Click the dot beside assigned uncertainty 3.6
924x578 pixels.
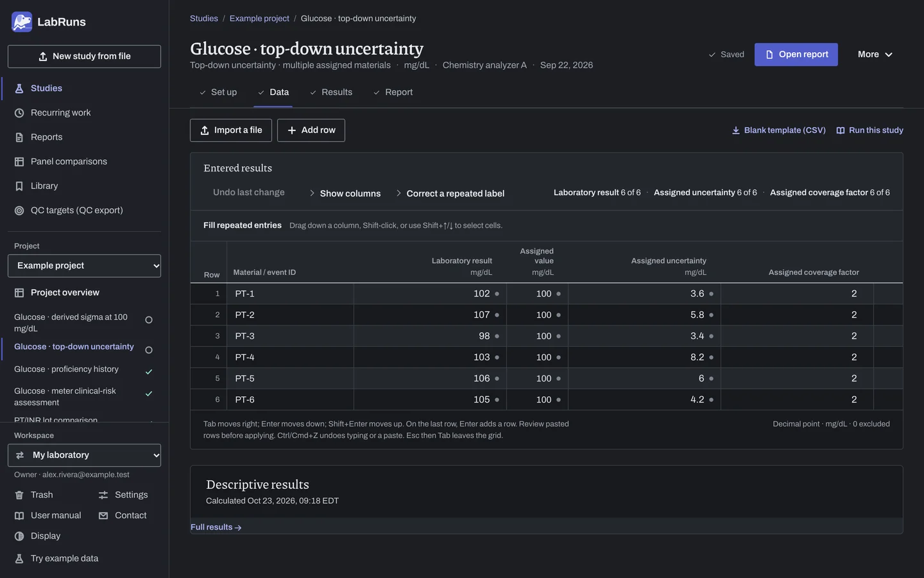click(x=711, y=294)
